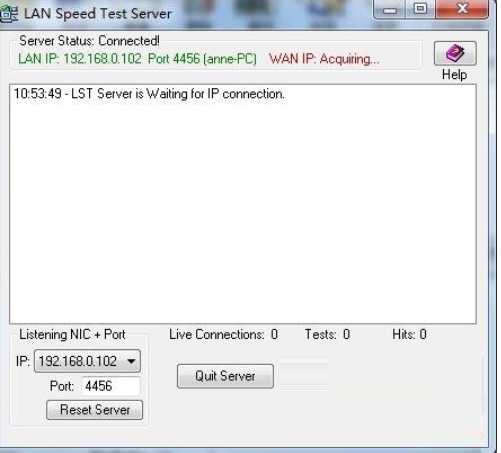Click the window title bar text
This screenshot has height=453, width=501.
pos(98,14)
